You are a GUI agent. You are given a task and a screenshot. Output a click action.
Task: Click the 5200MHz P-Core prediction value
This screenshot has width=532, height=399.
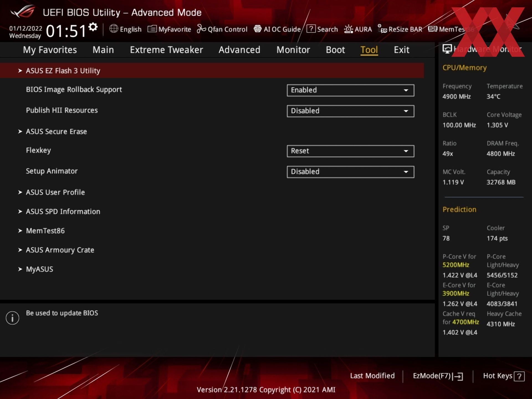click(x=456, y=265)
